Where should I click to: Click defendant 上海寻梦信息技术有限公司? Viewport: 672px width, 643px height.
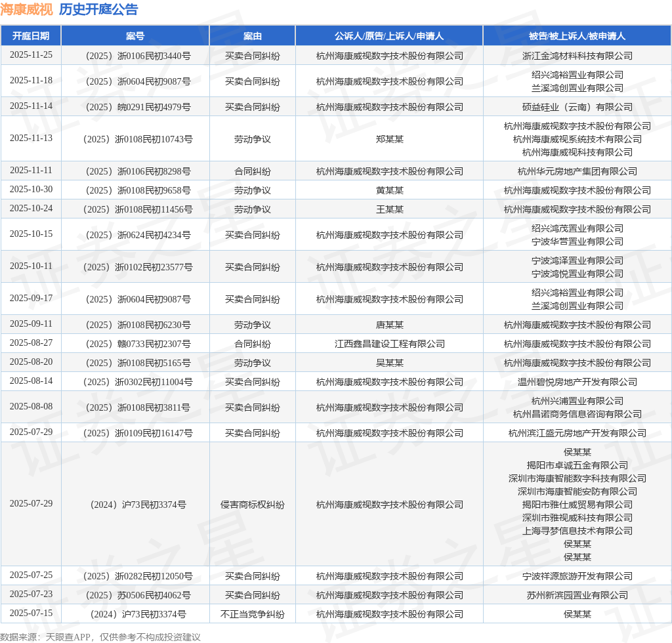[x=577, y=531]
